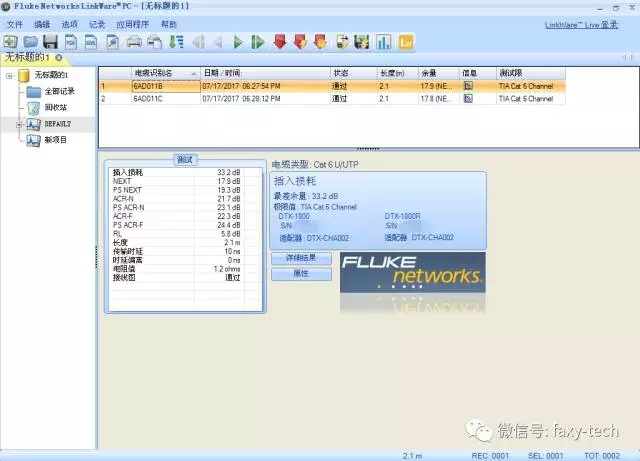The image size is (640, 461).
Task: Go to previous record arrow
Action: pos(218,42)
